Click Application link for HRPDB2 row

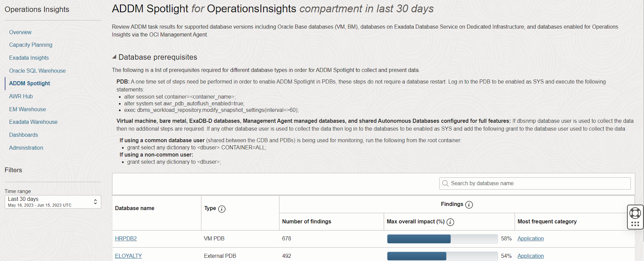[x=530, y=238]
